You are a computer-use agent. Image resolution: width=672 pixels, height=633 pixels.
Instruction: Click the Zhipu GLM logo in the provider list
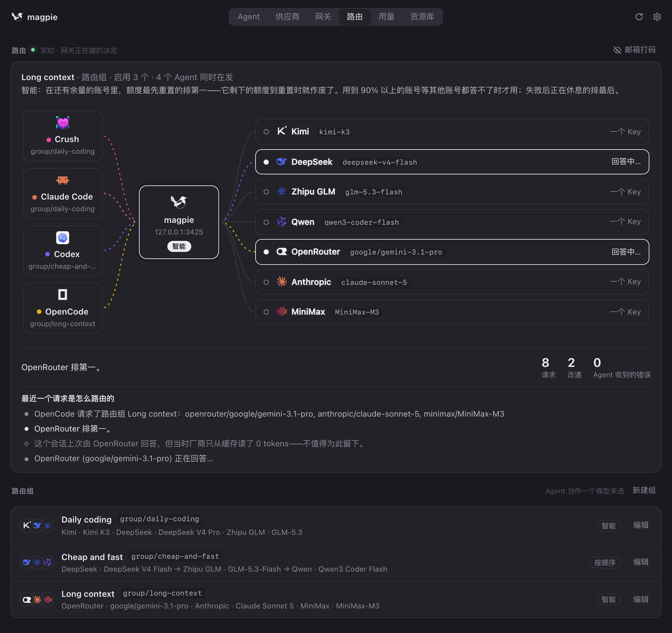(x=282, y=192)
